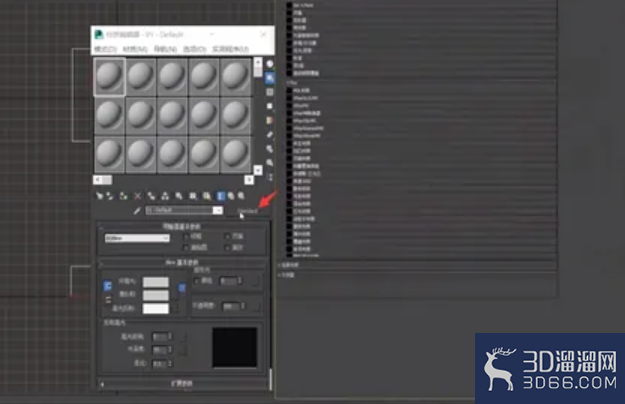Click the Make Unique icon
Viewport: 625px width, 404px height.
[x=165, y=196]
